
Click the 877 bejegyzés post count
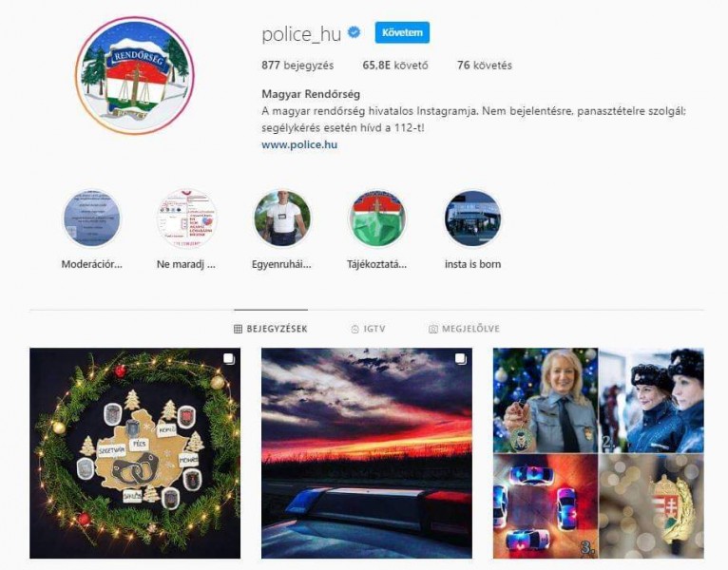(x=297, y=65)
